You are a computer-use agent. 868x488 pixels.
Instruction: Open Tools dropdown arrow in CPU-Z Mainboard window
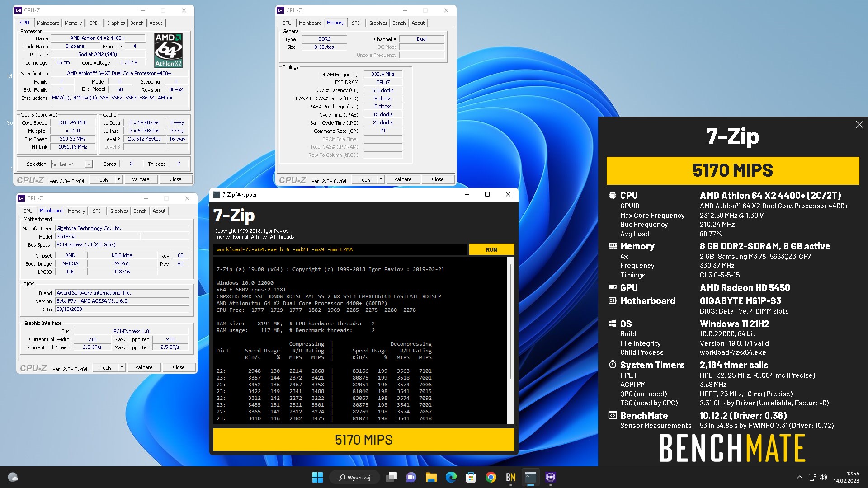[x=122, y=367]
